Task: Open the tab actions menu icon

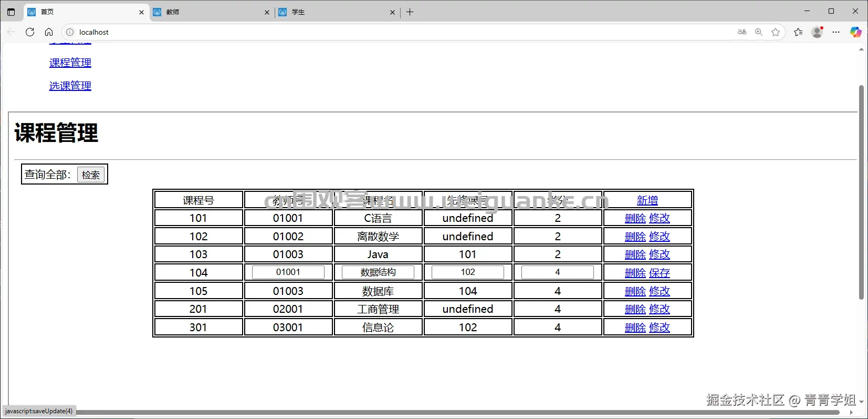Action: tap(11, 12)
